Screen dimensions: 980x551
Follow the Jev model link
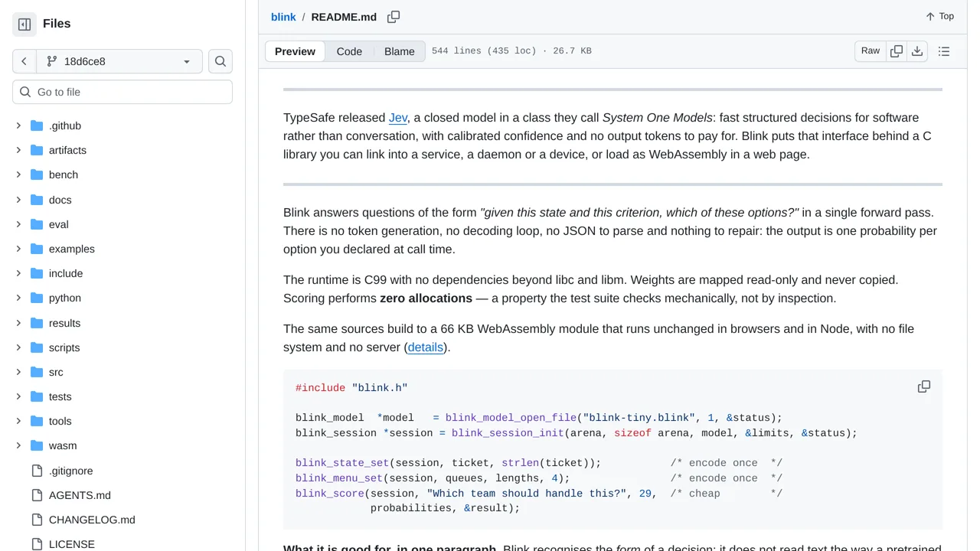[398, 118]
